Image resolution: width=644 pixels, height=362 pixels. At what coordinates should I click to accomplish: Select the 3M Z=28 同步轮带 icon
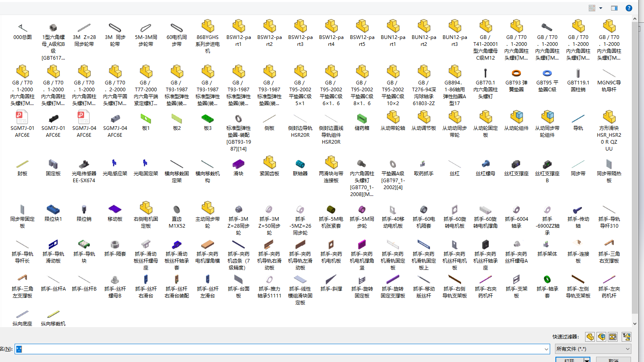coord(84,28)
